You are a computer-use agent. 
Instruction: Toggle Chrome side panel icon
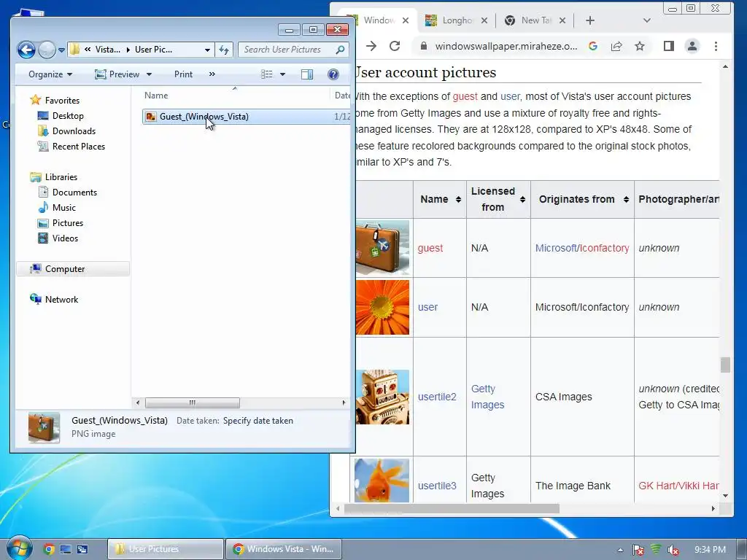click(x=669, y=46)
